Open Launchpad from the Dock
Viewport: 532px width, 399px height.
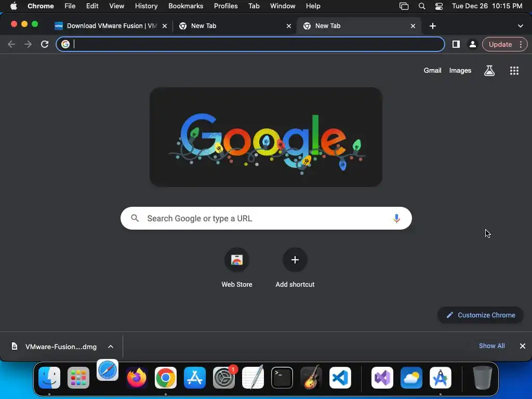click(78, 378)
